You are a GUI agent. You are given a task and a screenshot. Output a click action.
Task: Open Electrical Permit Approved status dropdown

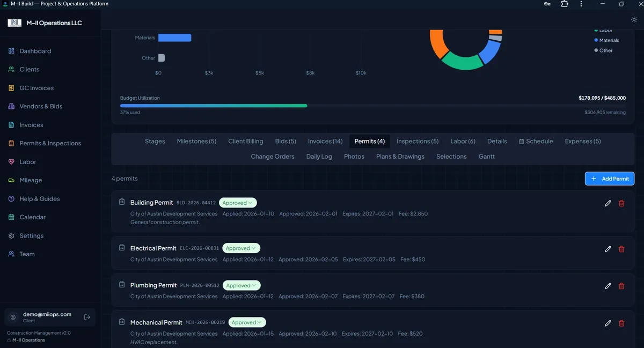(241, 248)
